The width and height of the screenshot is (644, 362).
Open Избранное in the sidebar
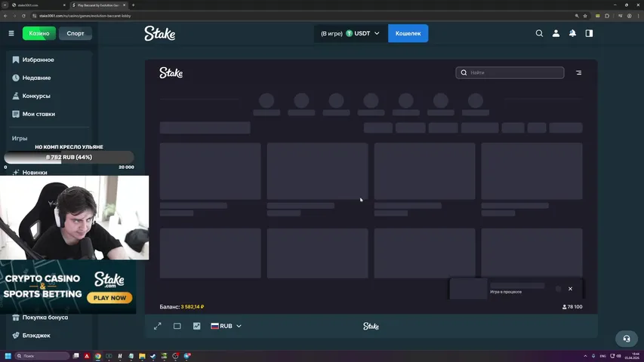38,60
